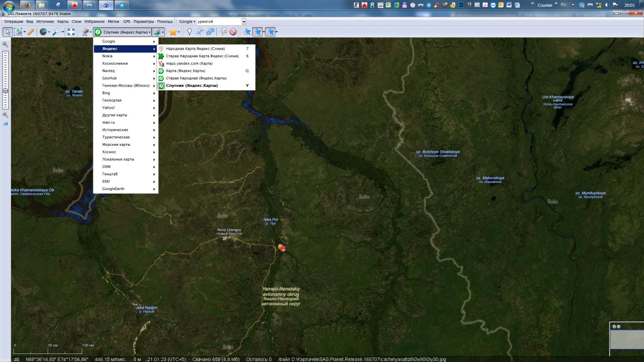Expand the Bing maps submenu
Viewport: 644px width, 362px height.
(x=126, y=93)
